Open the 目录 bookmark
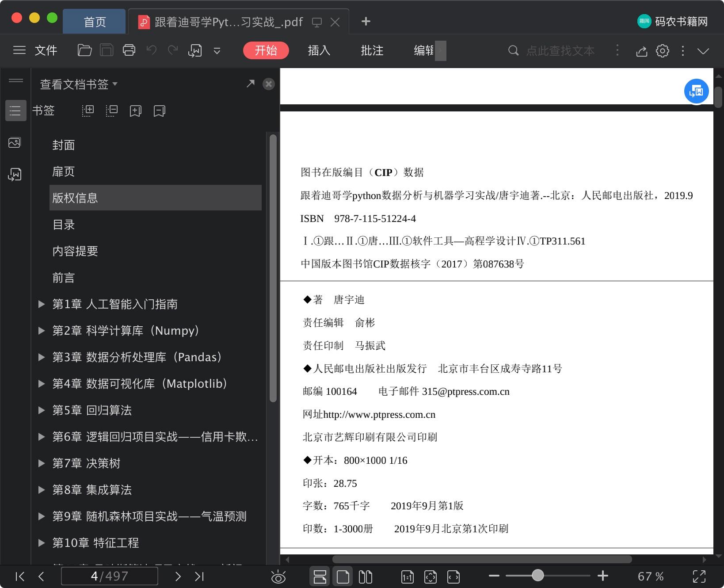Viewport: 724px width, 588px height. (x=64, y=225)
